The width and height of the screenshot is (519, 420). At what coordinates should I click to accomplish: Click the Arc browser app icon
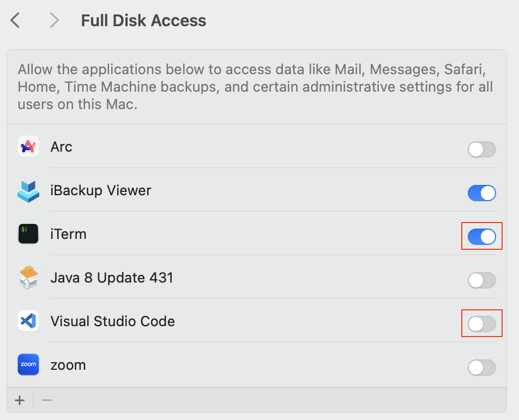[x=28, y=147]
